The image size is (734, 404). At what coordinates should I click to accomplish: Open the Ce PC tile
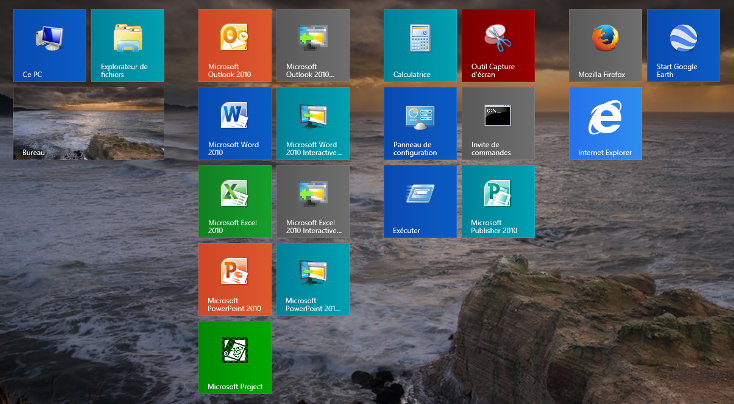point(50,45)
